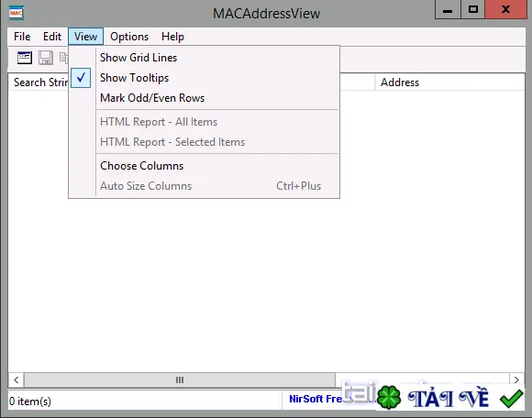The height and width of the screenshot is (418, 532).
Task: Open the Help menu
Action: pos(172,37)
